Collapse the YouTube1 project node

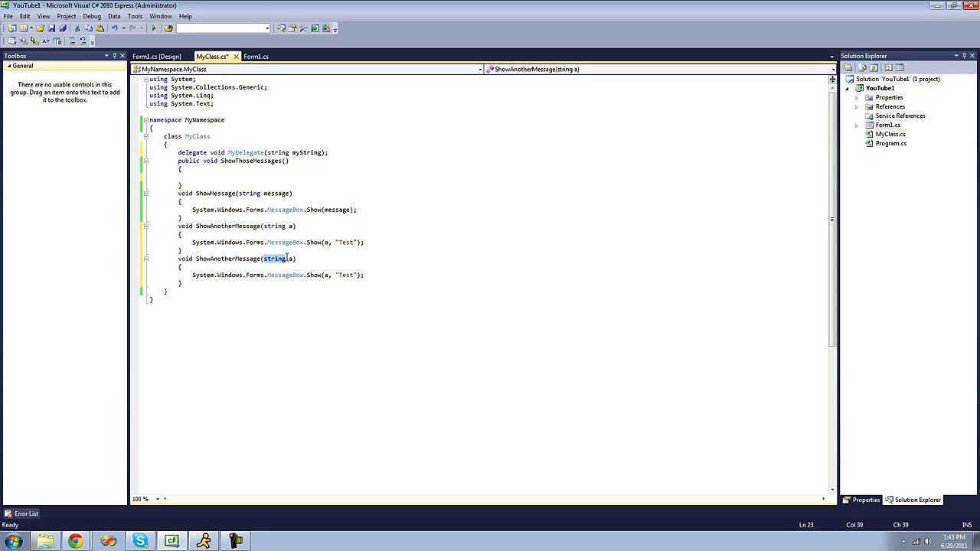coord(848,89)
